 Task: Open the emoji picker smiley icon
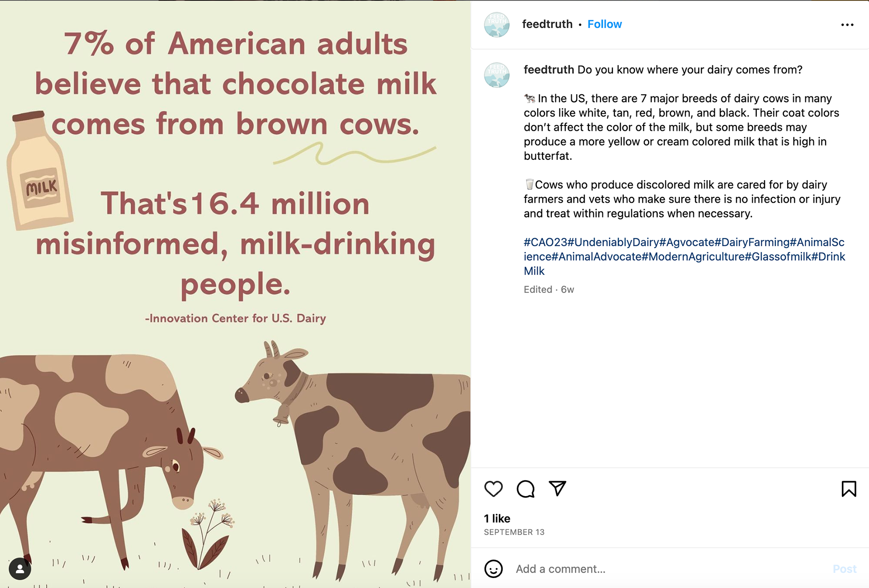493,569
